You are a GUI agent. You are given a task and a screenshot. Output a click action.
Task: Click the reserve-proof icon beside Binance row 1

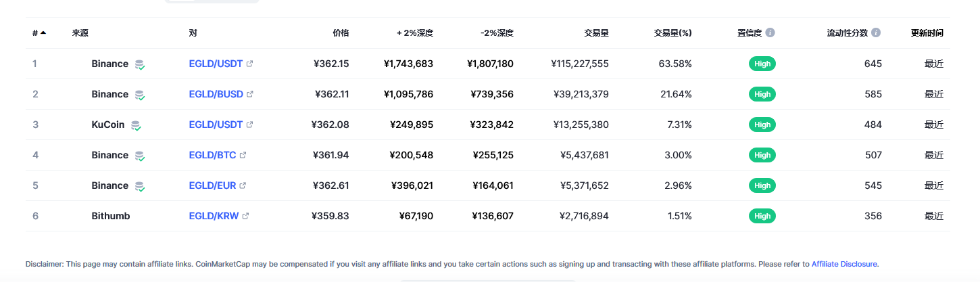click(139, 64)
